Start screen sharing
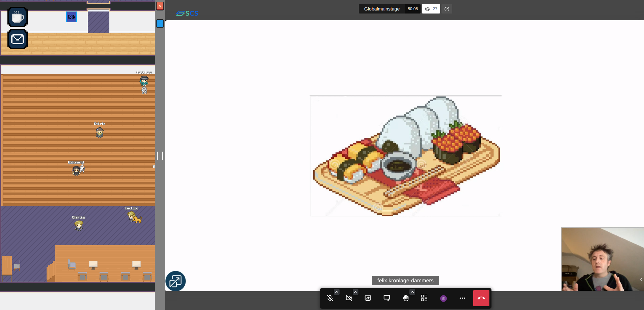 coord(368,298)
